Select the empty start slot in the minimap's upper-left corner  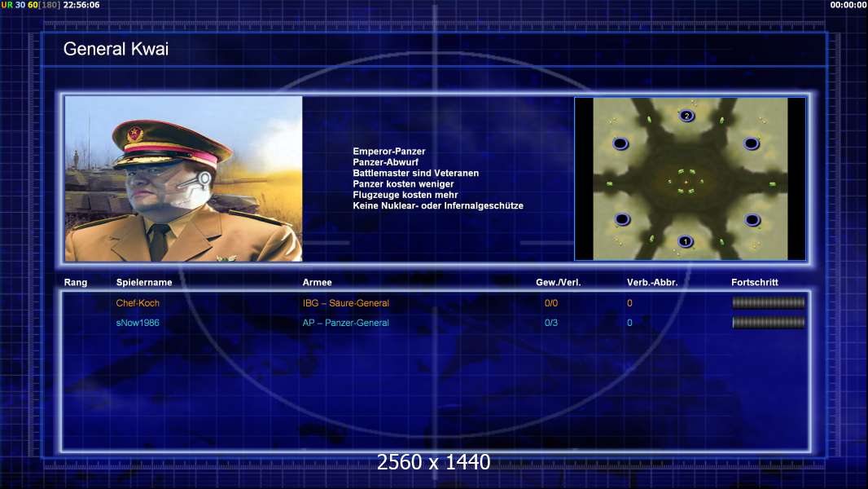(620, 144)
